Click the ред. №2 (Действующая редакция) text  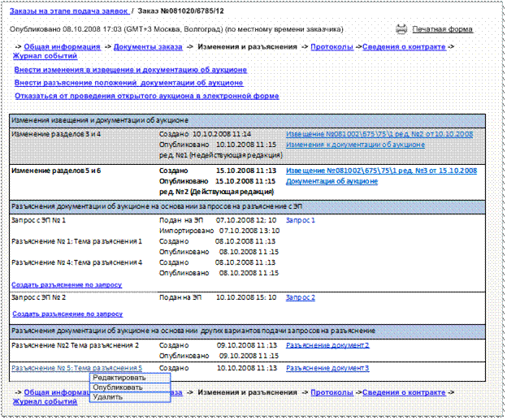coord(217,192)
